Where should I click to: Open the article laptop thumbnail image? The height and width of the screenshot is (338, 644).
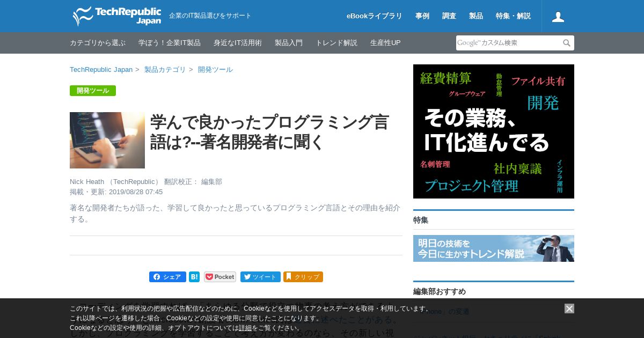107,140
